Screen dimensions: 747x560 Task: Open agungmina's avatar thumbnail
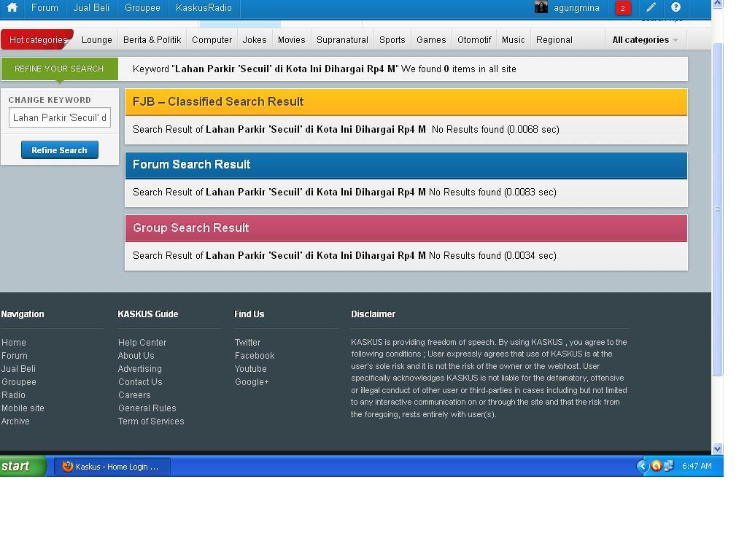(x=541, y=7)
